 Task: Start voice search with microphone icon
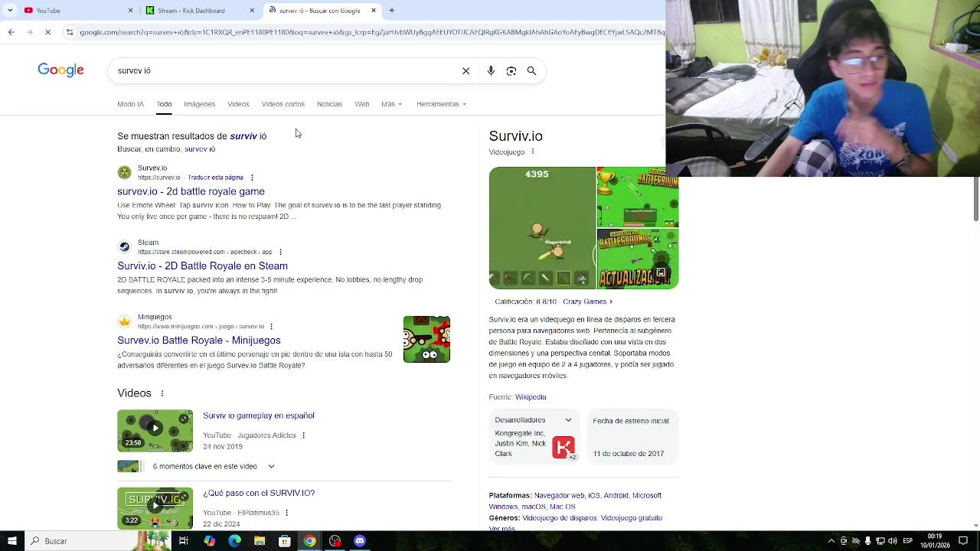click(491, 70)
